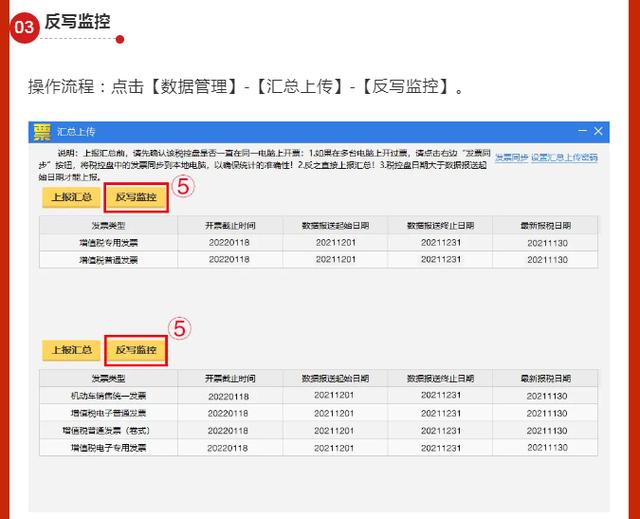Click 上报汇总 button above 机动车销售统一发票 table

click(71, 350)
